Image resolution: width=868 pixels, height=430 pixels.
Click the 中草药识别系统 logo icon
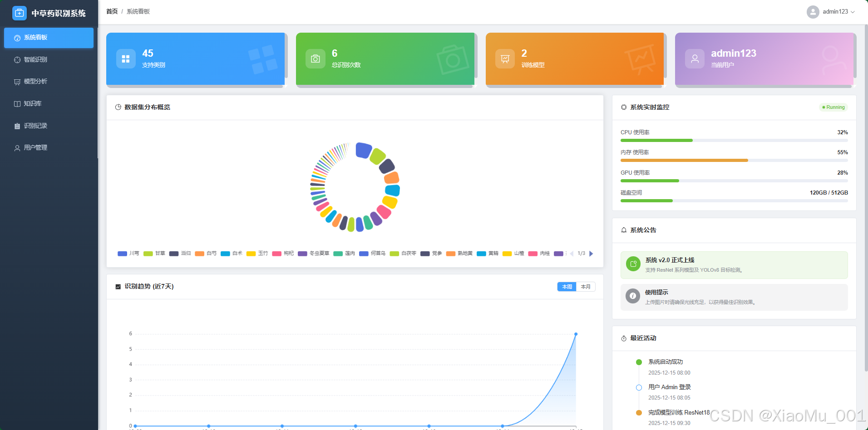[20, 13]
